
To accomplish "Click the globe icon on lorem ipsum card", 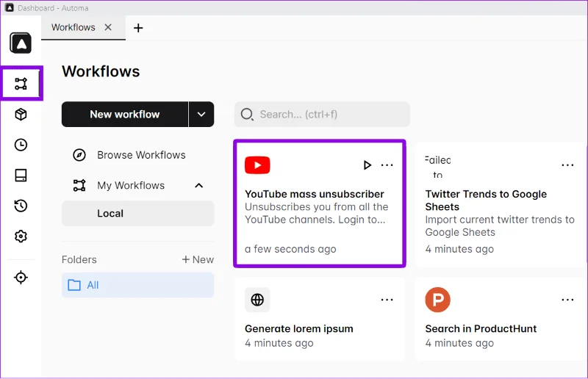I will pos(257,300).
